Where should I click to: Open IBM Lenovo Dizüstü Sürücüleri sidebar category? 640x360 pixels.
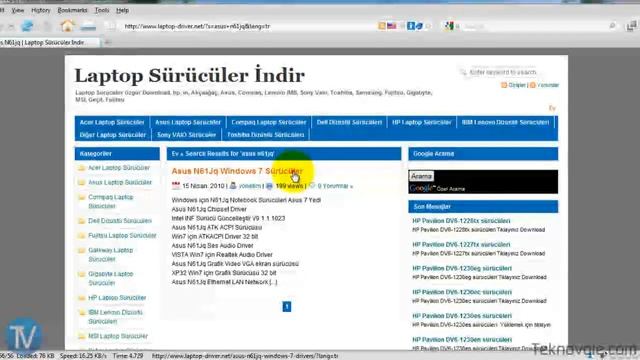click(116, 317)
